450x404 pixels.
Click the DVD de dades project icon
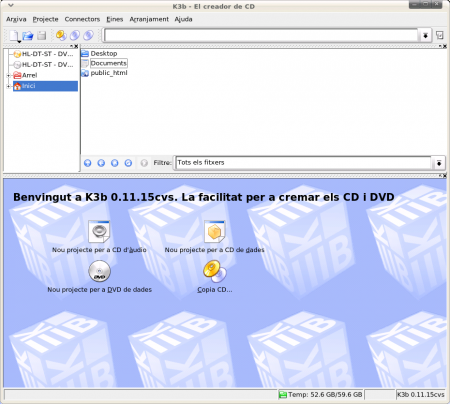[x=99, y=271]
